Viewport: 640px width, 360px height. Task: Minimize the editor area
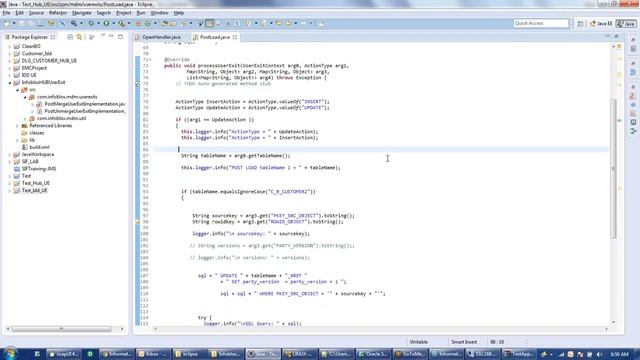pos(607,37)
